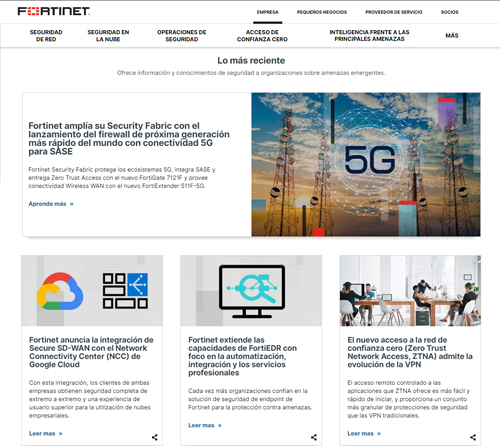Click the Fortinet logo
Image resolution: width=500 pixels, height=446 pixels.
pyautogui.click(x=54, y=11)
